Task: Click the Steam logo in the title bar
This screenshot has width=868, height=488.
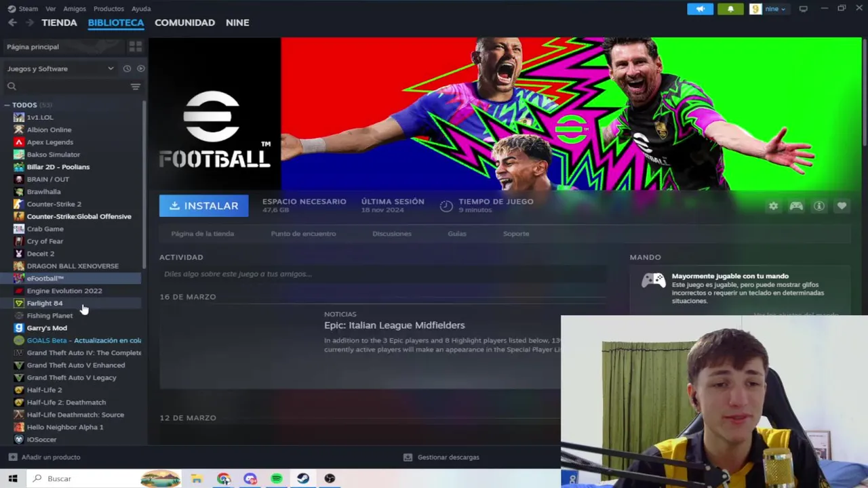Action: 11,9
